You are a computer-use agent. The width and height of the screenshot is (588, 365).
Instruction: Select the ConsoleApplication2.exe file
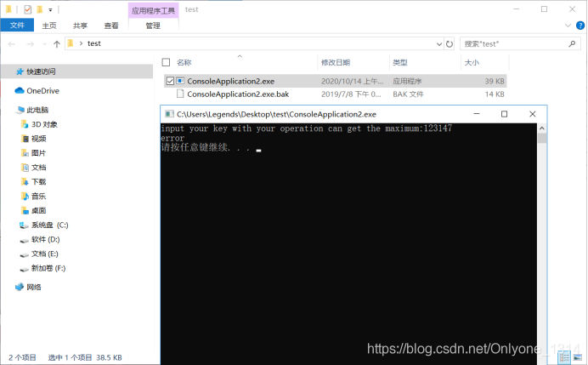[x=231, y=81]
